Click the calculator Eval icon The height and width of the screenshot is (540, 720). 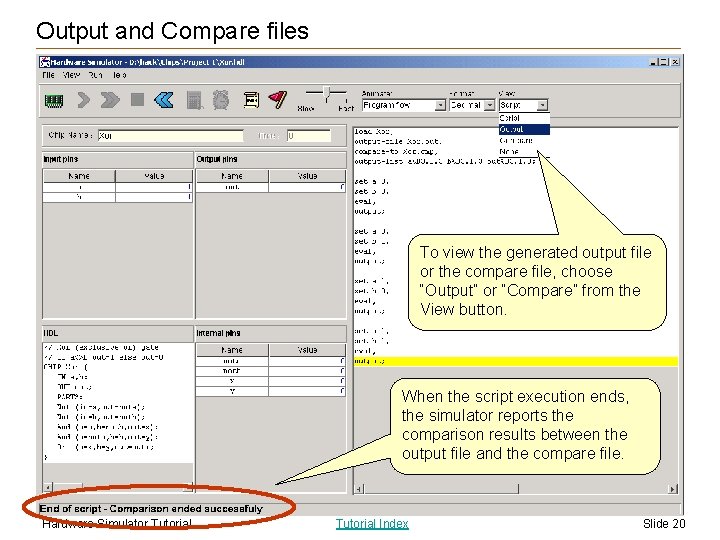coord(194,100)
